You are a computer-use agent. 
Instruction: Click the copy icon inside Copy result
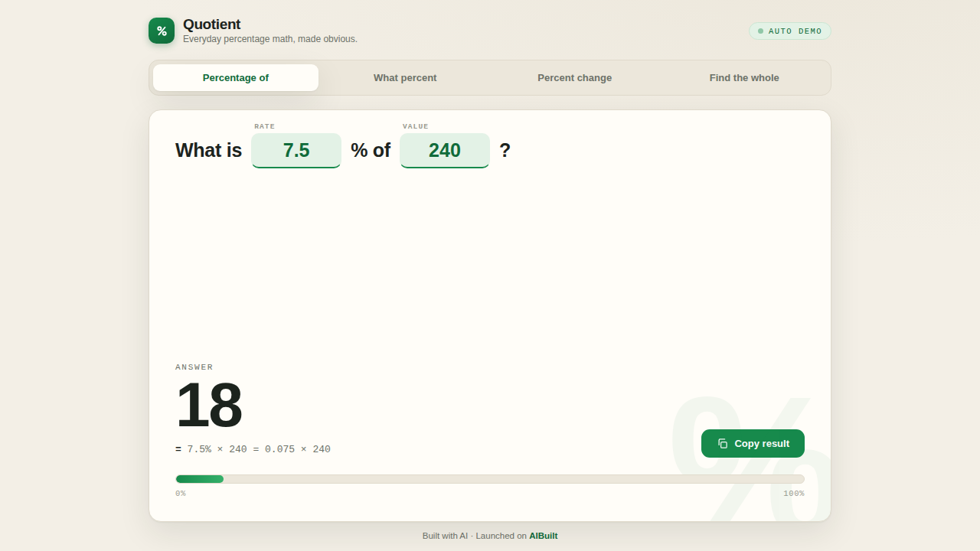pos(723,444)
